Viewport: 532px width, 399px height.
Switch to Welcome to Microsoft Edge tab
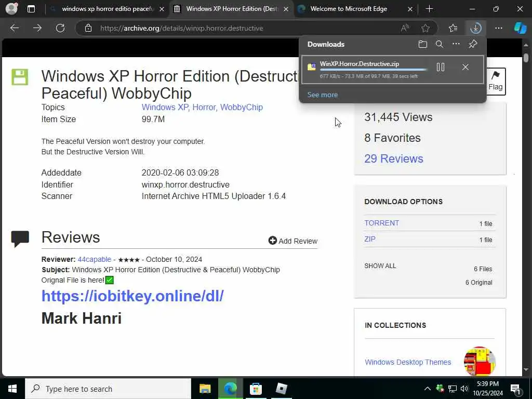(349, 9)
